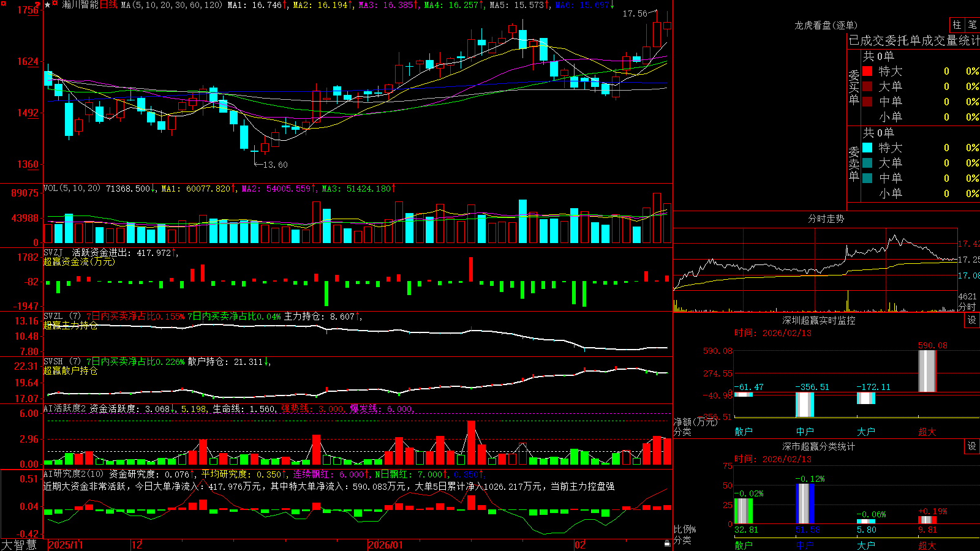This screenshot has width=980, height=551.
Task: Click the 日线 period label
Action: pyautogui.click(x=108, y=5)
